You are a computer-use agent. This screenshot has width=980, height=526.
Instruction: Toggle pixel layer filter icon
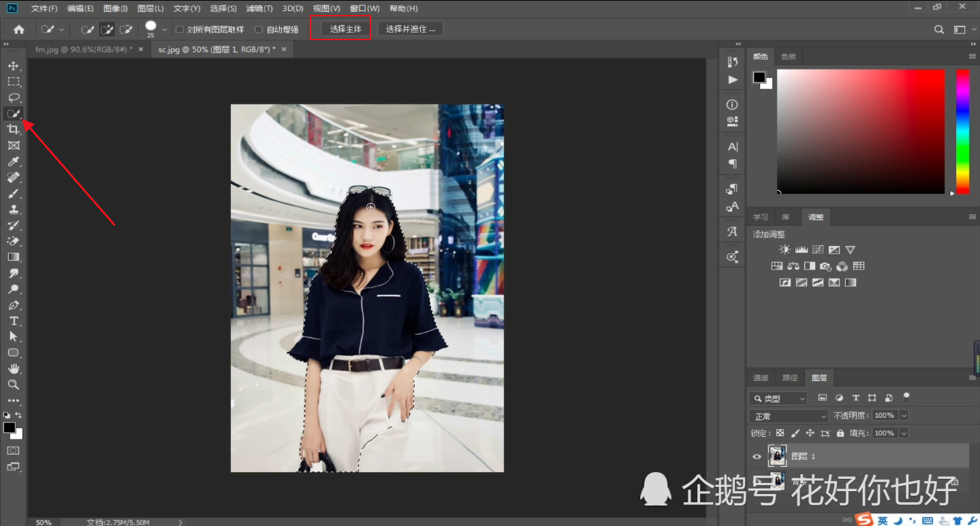point(823,398)
